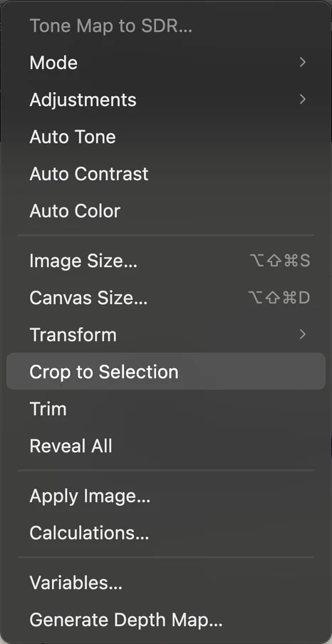The width and height of the screenshot is (332, 644).
Task: Open the Image Size dialog
Action: pyautogui.click(x=166, y=261)
